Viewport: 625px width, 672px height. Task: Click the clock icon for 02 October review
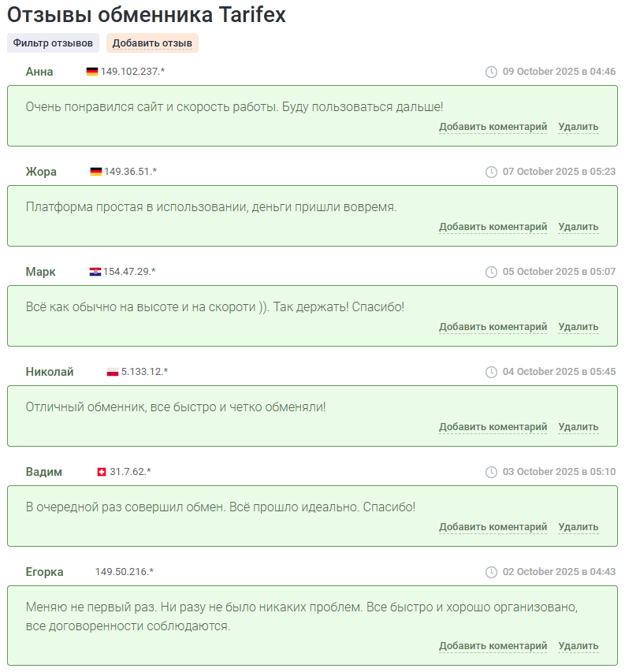click(491, 572)
